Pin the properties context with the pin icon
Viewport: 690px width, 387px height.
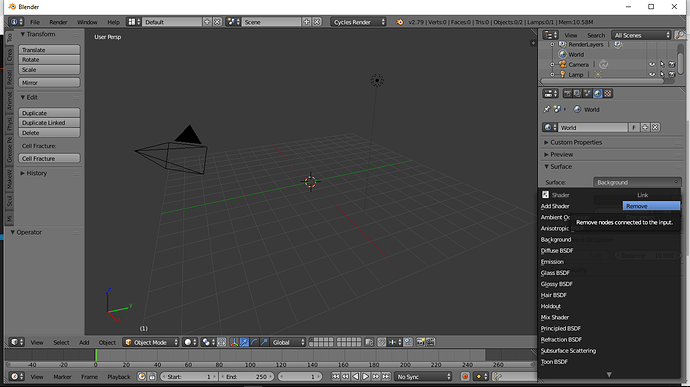547,109
